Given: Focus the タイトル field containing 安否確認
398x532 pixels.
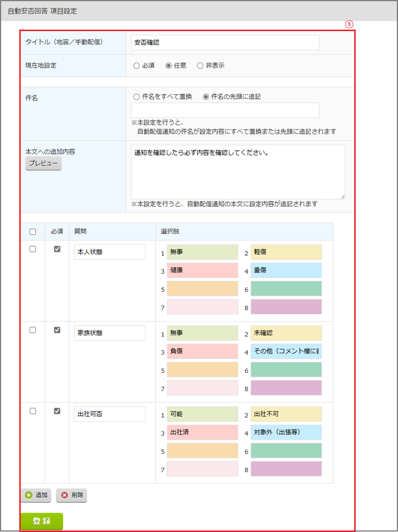Looking at the screenshot, I should coord(225,42).
